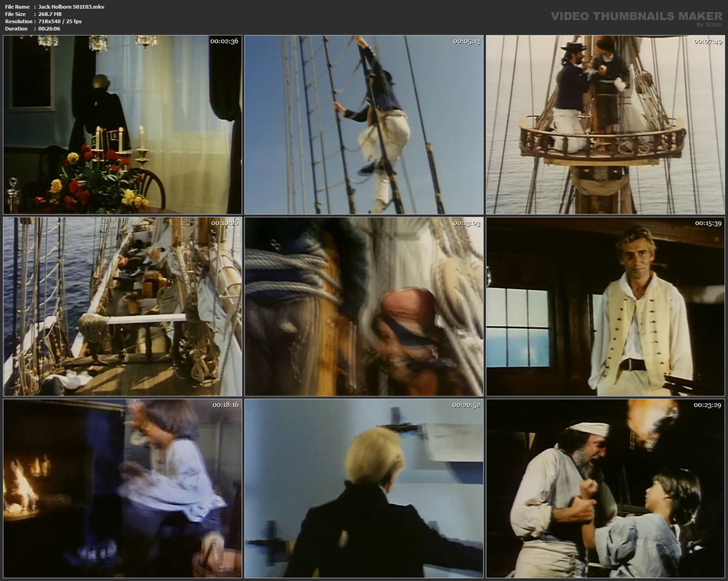This screenshot has height=581, width=728.
Task: Click the 'Duration' label
Action: click(16, 29)
